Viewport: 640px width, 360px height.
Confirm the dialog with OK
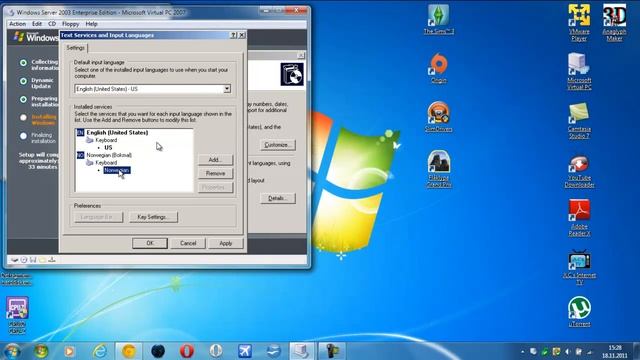tap(150, 243)
